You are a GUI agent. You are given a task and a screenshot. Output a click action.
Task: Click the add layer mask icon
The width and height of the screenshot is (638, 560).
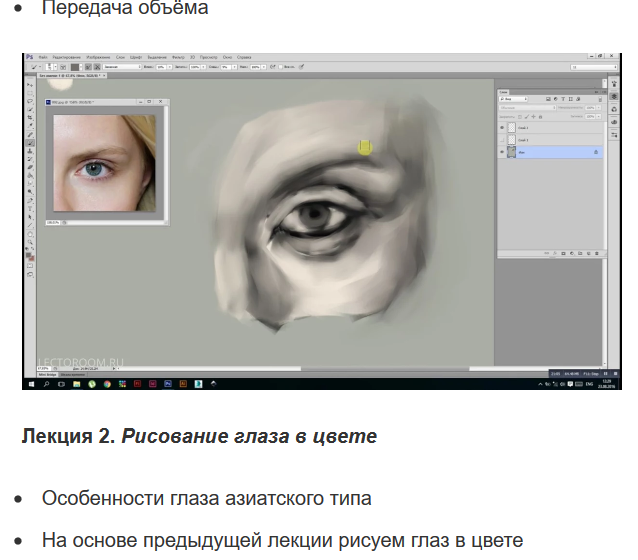pyautogui.click(x=564, y=254)
